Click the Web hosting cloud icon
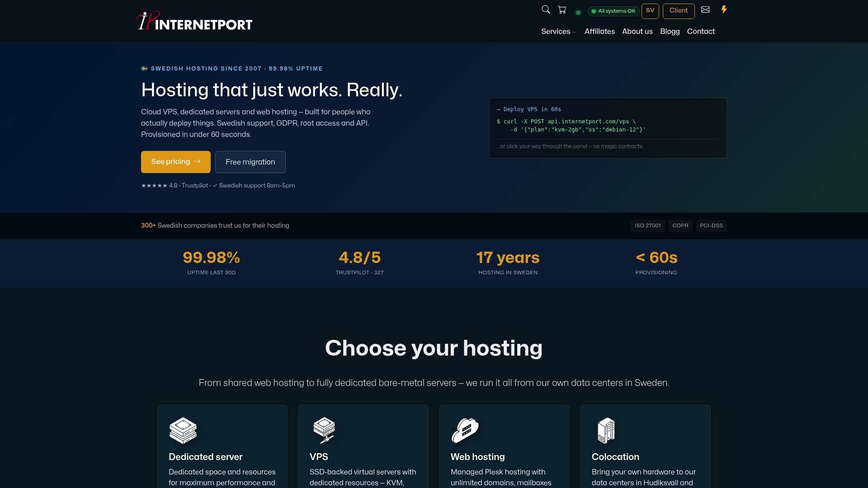Image resolution: width=868 pixels, height=488 pixels. (465, 430)
